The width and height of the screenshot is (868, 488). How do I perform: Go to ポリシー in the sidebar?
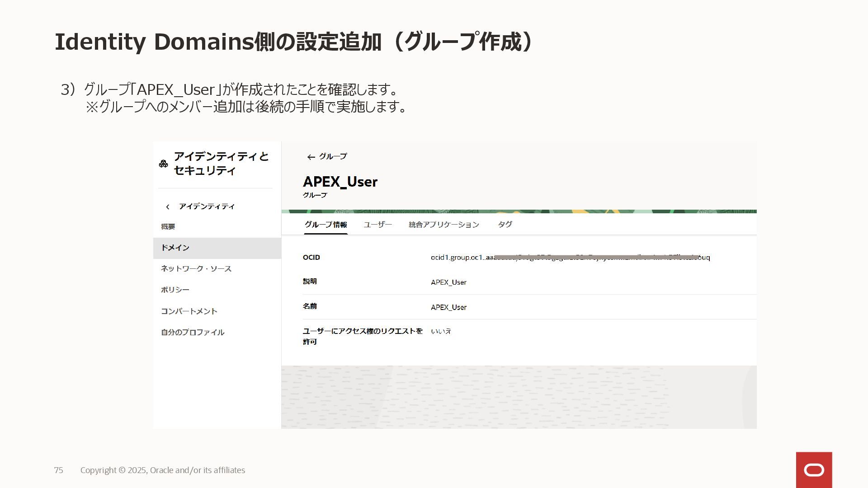click(x=175, y=290)
